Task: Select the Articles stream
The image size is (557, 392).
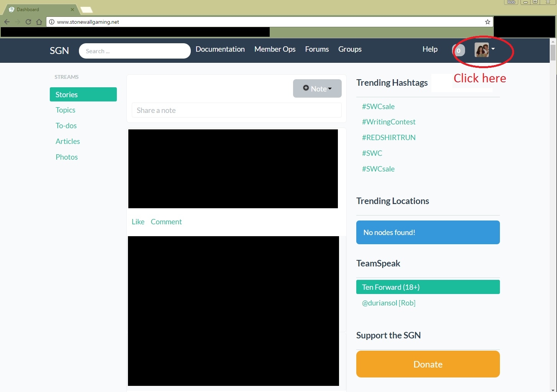Action: coord(68,141)
